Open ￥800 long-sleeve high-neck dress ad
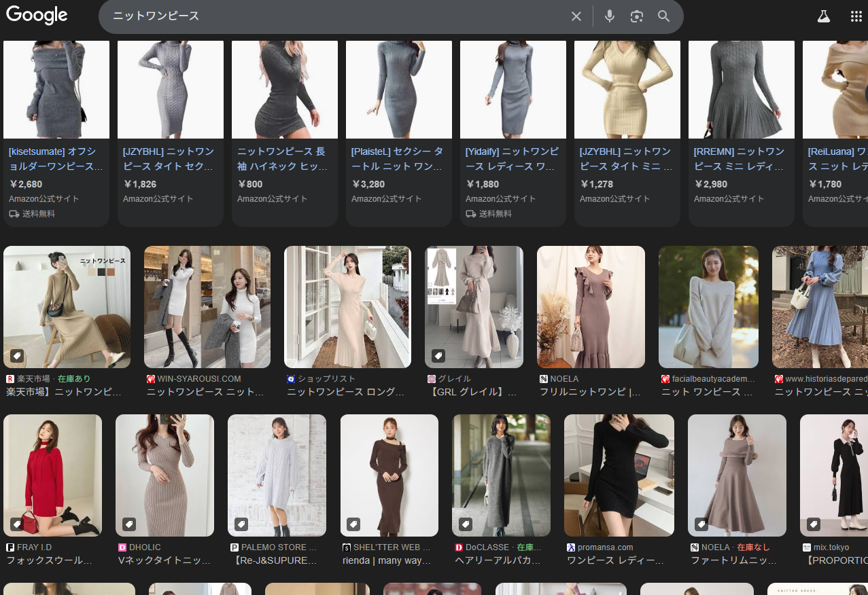The height and width of the screenshot is (595, 868). point(284,158)
